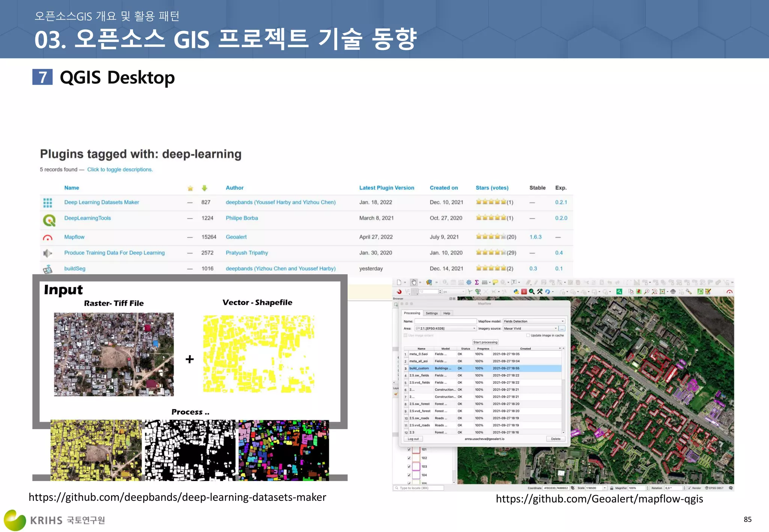Open the buildSeg plugin link
769x532 pixels.
click(75, 269)
